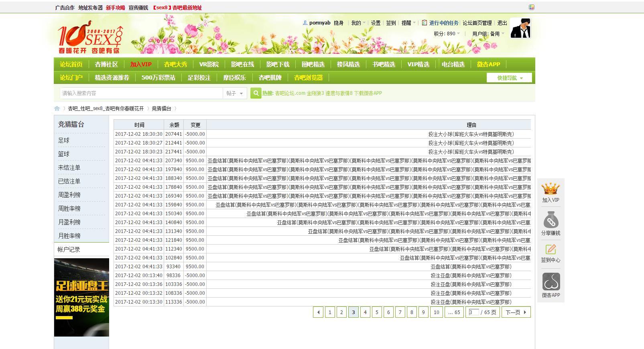This screenshot has width=644, height=349.
Task: Click the home icon in breadcrumb
Action: tap(57, 108)
